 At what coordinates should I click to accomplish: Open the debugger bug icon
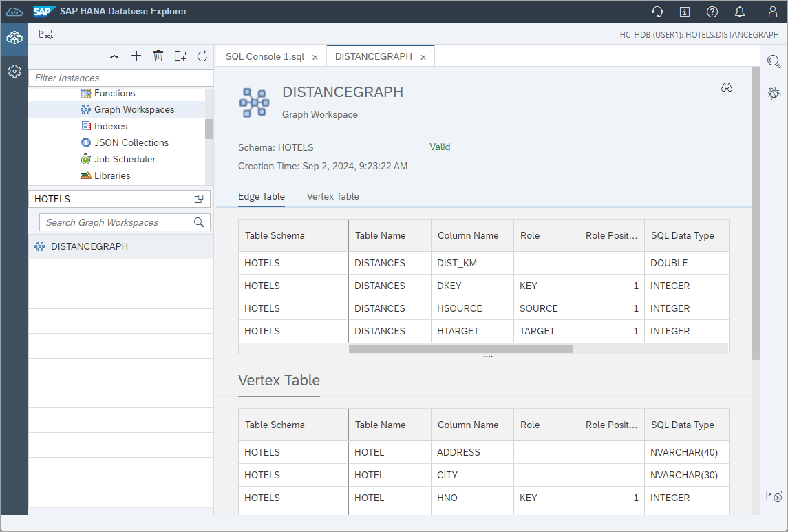click(774, 93)
